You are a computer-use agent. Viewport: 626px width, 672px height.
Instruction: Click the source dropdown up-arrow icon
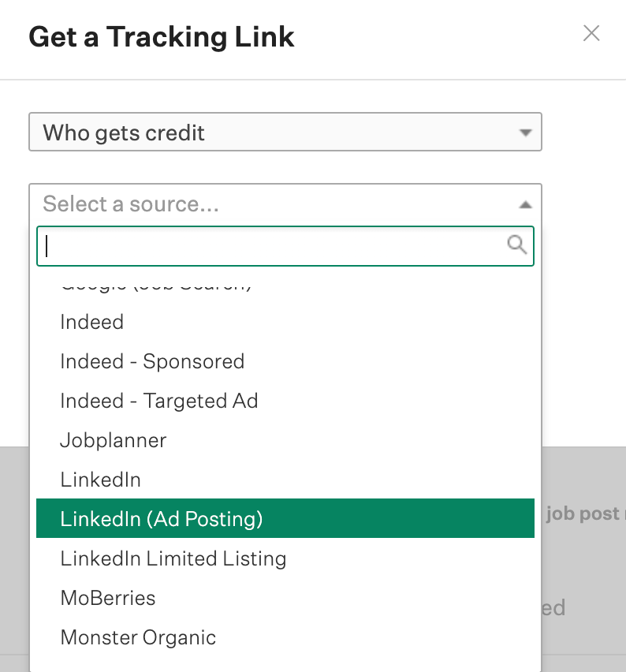[x=525, y=205]
